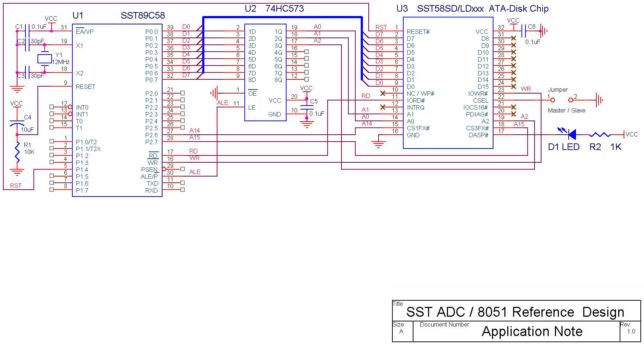The height and width of the screenshot is (352, 644).
Task: Select the no-connect X on NC / WP# pin 10
Action: pyautogui.click(x=383, y=93)
